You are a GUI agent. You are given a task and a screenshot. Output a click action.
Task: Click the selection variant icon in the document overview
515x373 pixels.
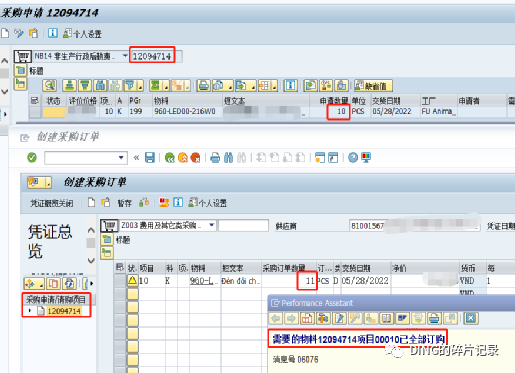[x=34, y=284]
